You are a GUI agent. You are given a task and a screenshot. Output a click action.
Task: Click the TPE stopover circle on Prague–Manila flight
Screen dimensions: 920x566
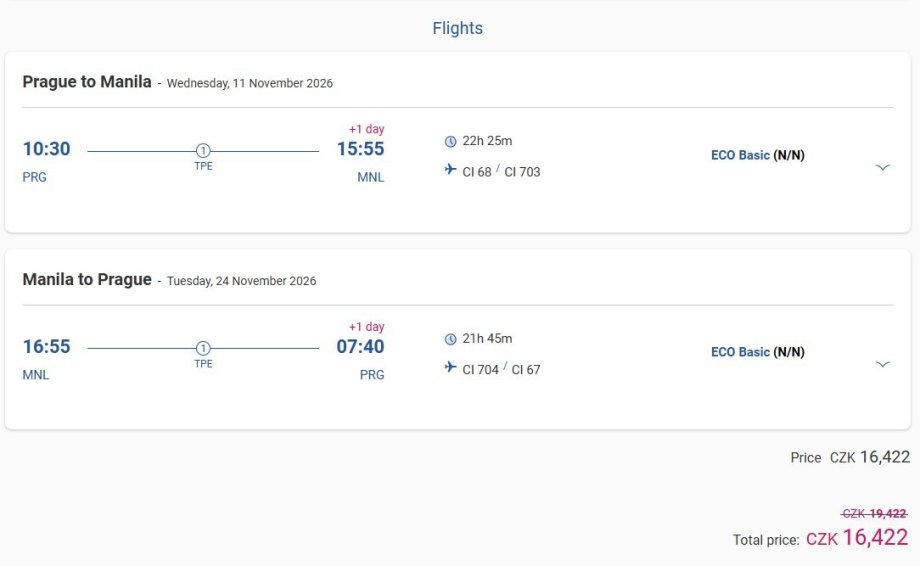(203, 151)
